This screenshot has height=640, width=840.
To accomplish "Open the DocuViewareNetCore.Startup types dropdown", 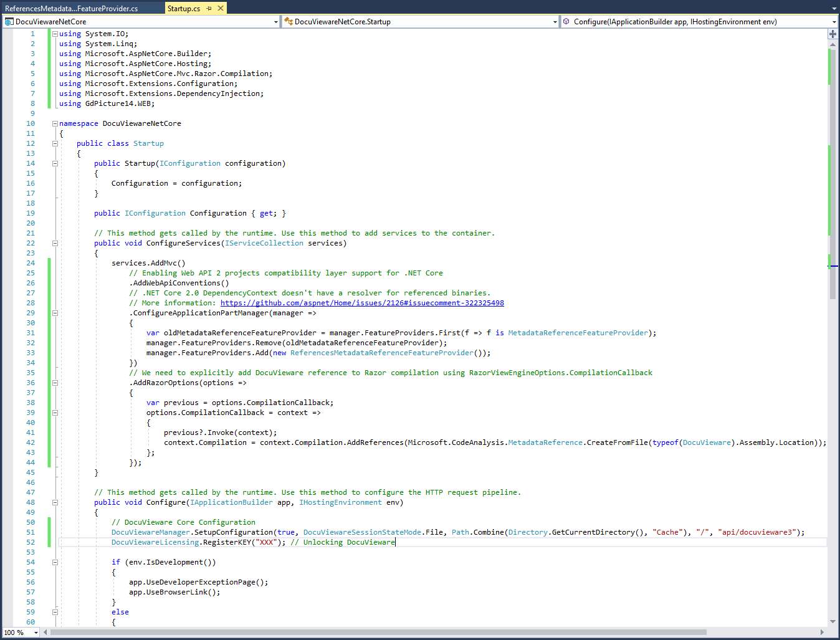I will coord(555,21).
